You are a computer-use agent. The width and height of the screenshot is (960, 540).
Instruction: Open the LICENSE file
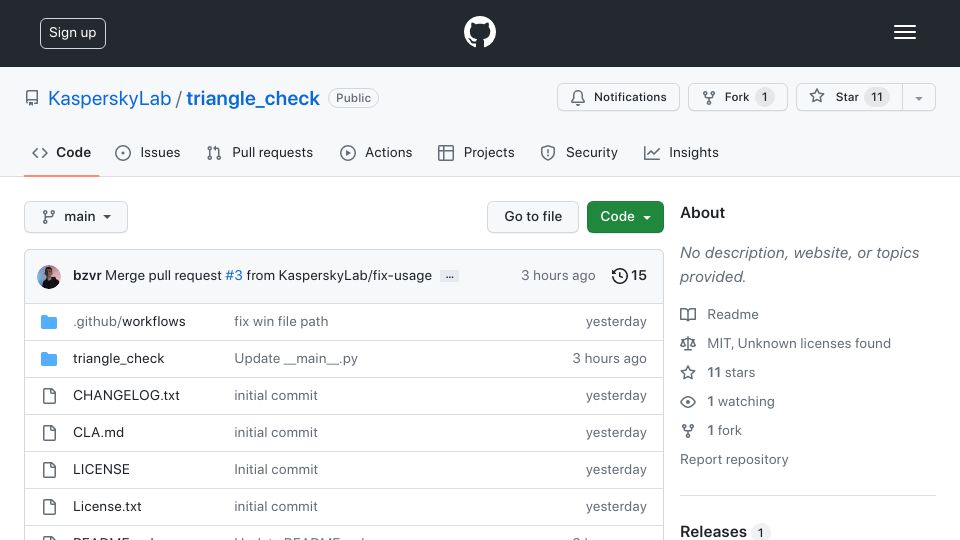point(101,470)
